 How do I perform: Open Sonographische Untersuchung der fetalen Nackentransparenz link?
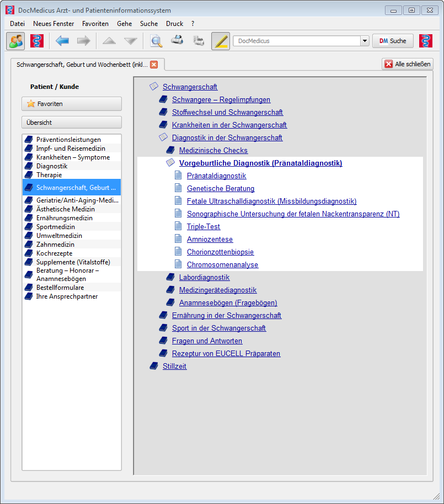pyautogui.click(x=293, y=214)
